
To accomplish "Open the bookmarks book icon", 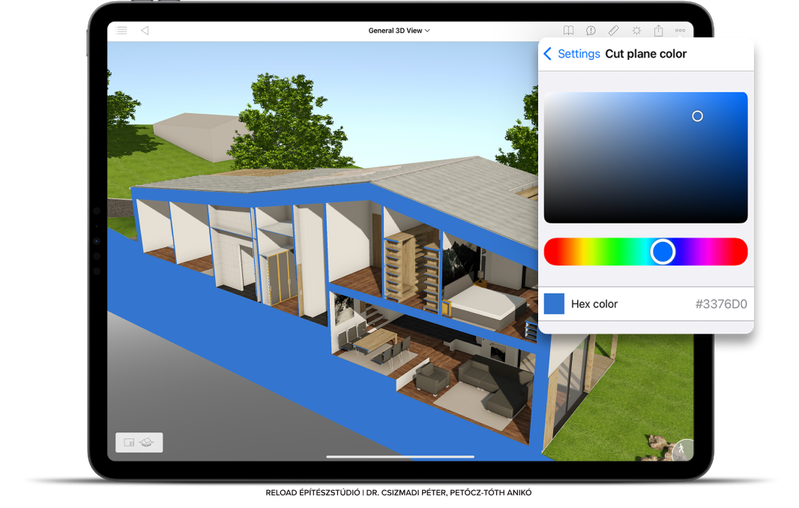I will (568, 31).
